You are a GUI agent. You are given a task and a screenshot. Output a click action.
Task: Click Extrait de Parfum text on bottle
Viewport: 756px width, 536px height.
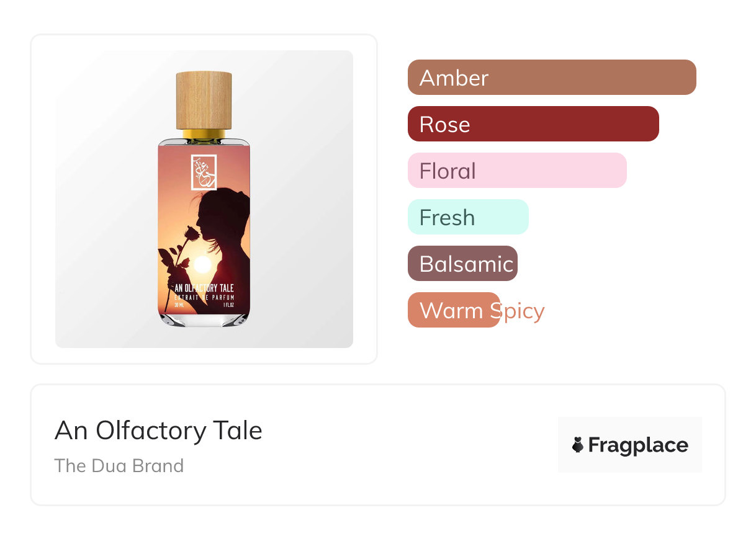pyautogui.click(x=204, y=298)
